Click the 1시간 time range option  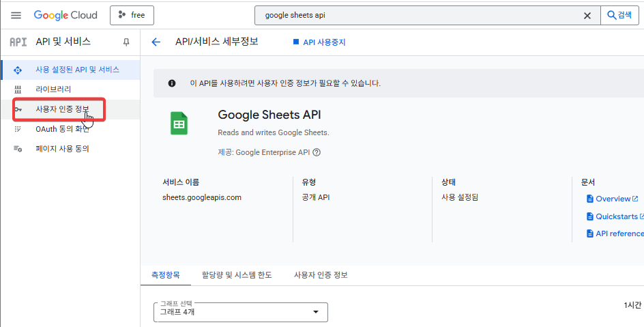(x=632, y=305)
